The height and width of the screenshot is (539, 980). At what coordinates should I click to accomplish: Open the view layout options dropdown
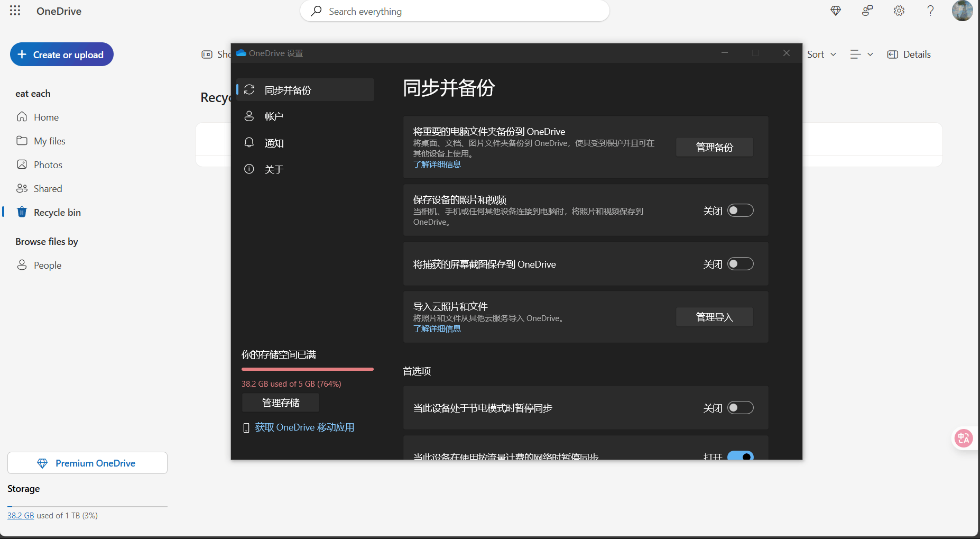[x=861, y=54]
